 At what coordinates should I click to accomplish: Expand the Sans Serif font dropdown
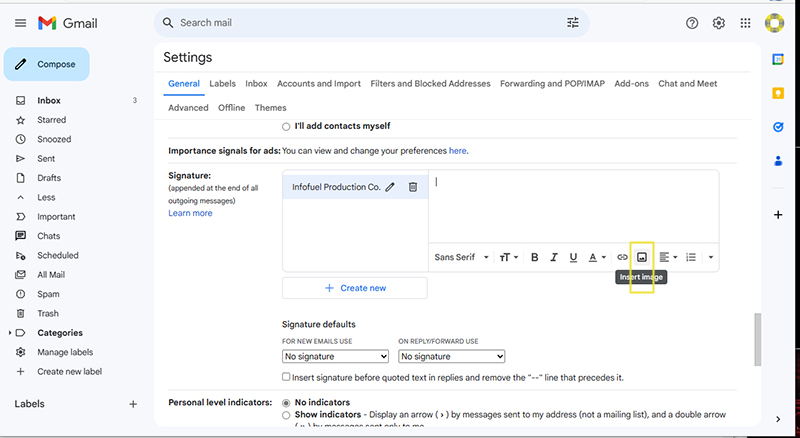(461, 257)
